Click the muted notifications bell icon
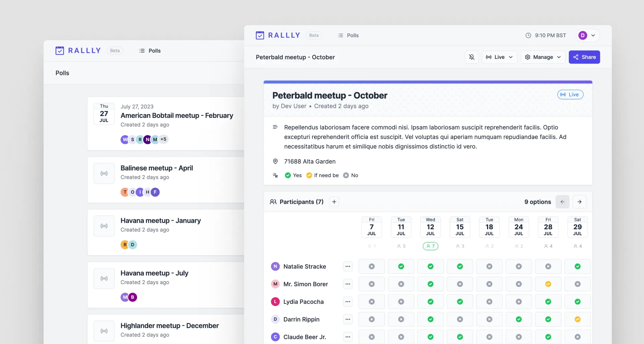644x344 pixels. coord(472,57)
